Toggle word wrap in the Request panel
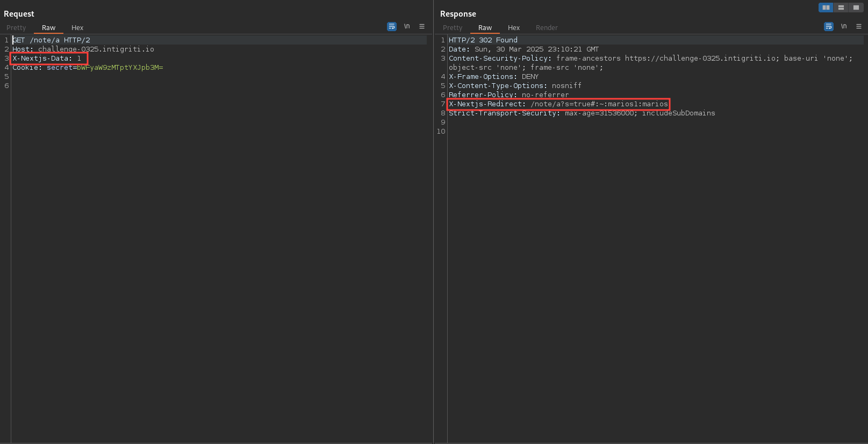The height and width of the screenshot is (444, 868). pyautogui.click(x=391, y=26)
